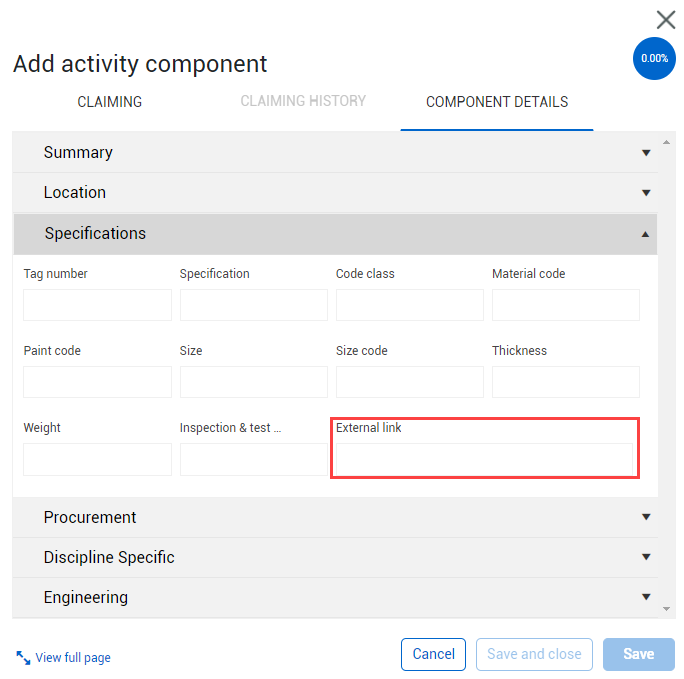Viewport: 684px width, 679px height.
Task: Expand the Location section arrow
Action: 646,193
